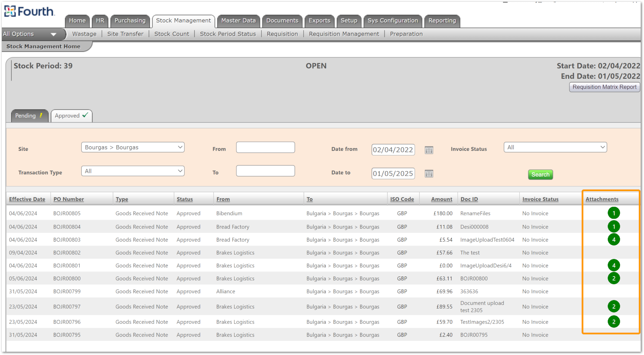Expand the Transaction Type dropdown
Viewport: 644px width, 355px height.
tap(133, 171)
